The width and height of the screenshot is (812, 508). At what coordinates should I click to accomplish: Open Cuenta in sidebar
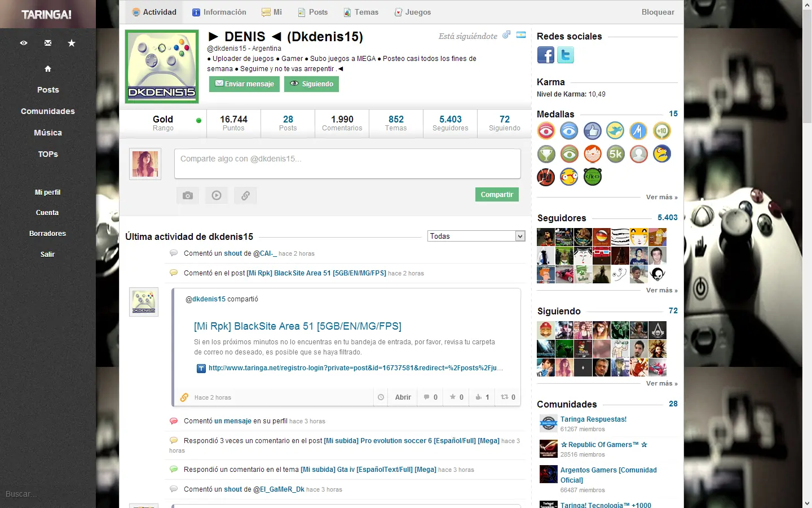[x=47, y=213]
